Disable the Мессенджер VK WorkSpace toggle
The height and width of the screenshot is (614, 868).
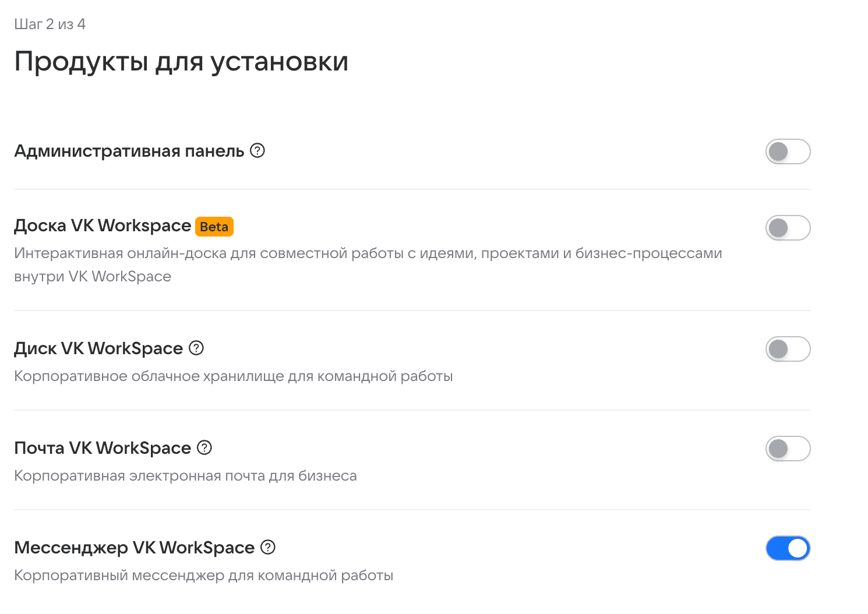coord(788,548)
